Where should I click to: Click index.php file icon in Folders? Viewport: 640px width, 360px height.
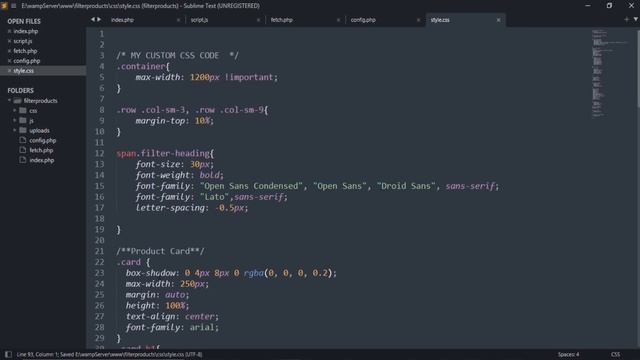coord(23,160)
